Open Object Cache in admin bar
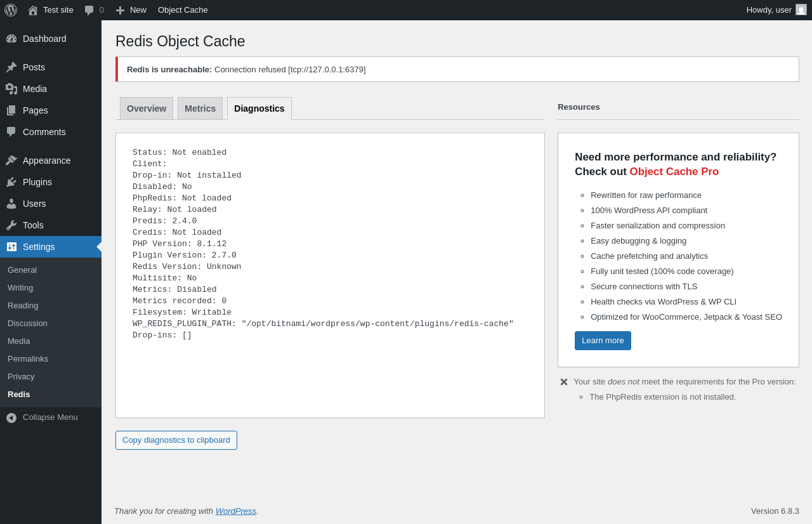The height and width of the screenshot is (524, 812). point(183,10)
